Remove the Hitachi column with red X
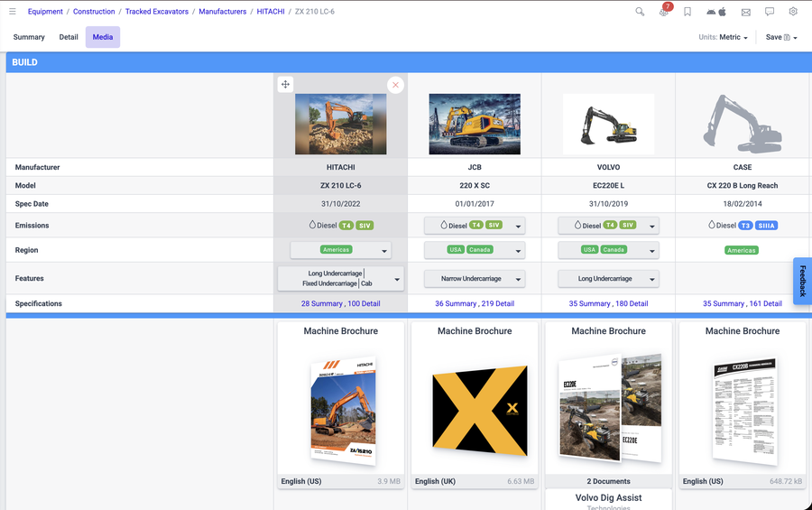 click(x=396, y=85)
